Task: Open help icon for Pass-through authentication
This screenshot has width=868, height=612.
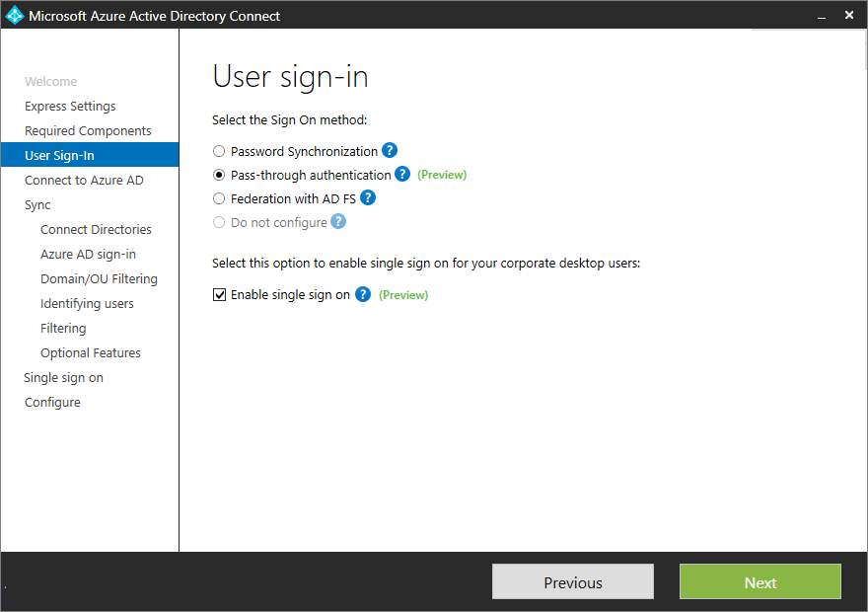Action: 402,174
